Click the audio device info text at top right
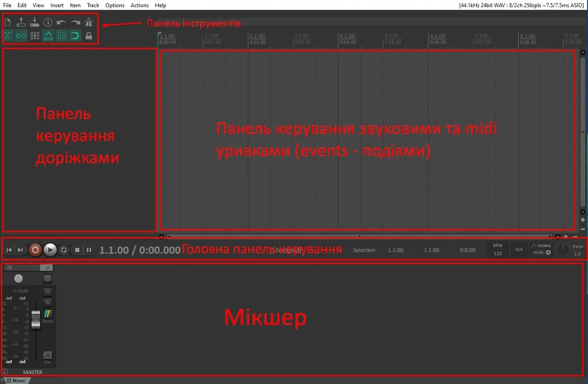This screenshot has height=384, width=588. (x=522, y=5)
